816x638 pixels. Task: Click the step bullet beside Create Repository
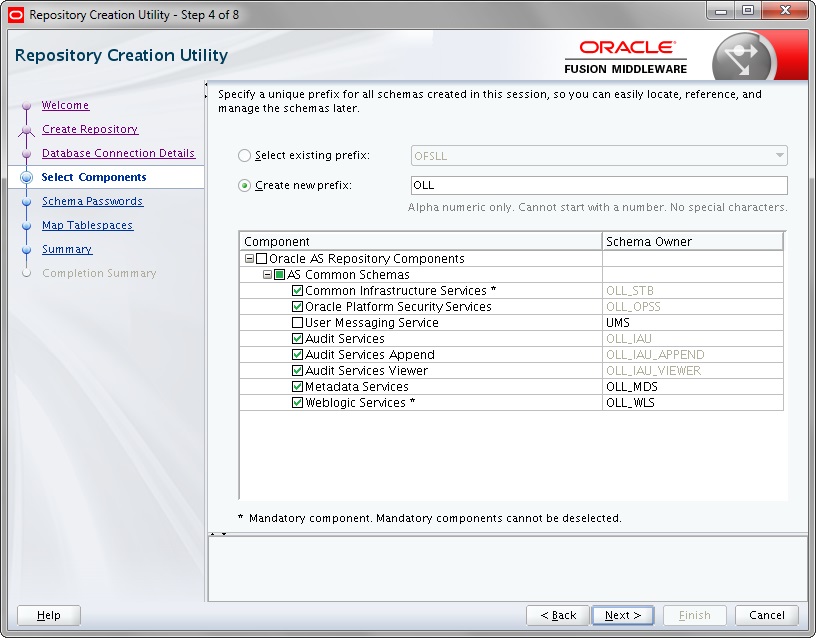(x=27, y=130)
